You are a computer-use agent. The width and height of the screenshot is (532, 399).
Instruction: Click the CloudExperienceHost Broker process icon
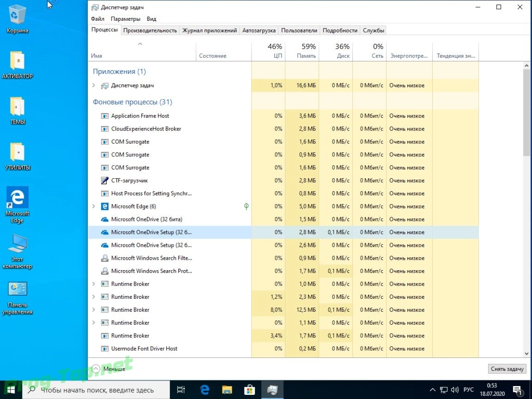coord(105,129)
